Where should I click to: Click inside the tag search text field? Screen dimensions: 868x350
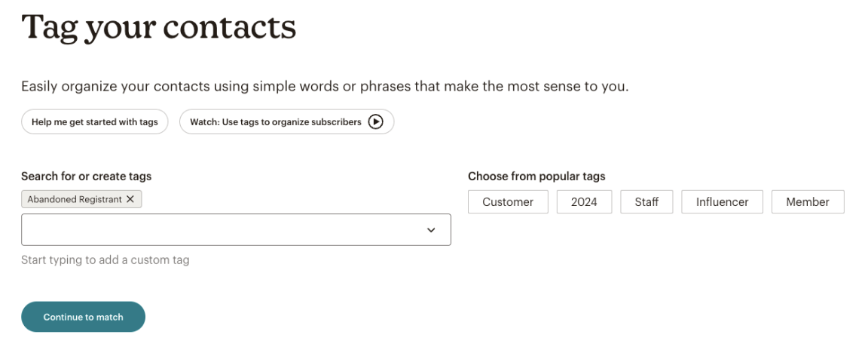222,230
